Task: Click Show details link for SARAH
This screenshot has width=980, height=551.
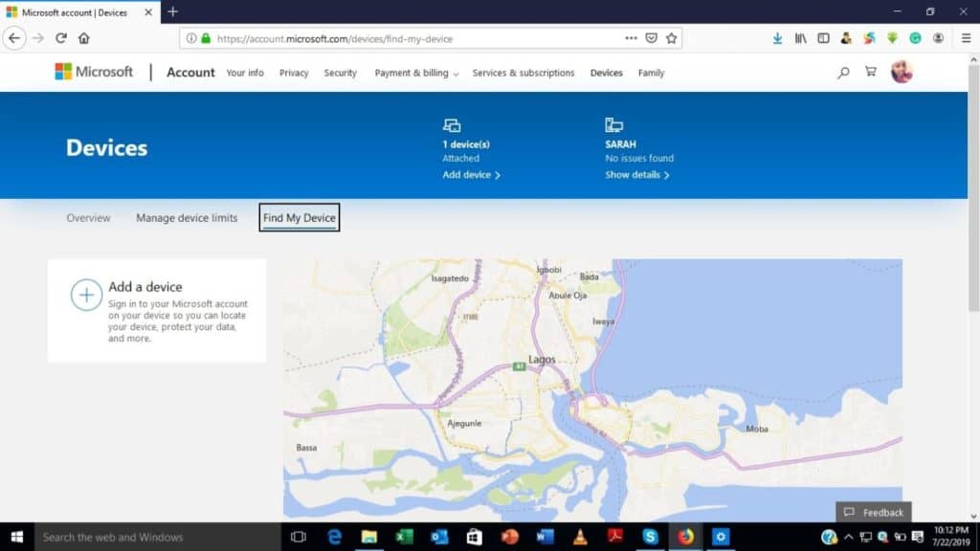Action: [x=636, y=175]
